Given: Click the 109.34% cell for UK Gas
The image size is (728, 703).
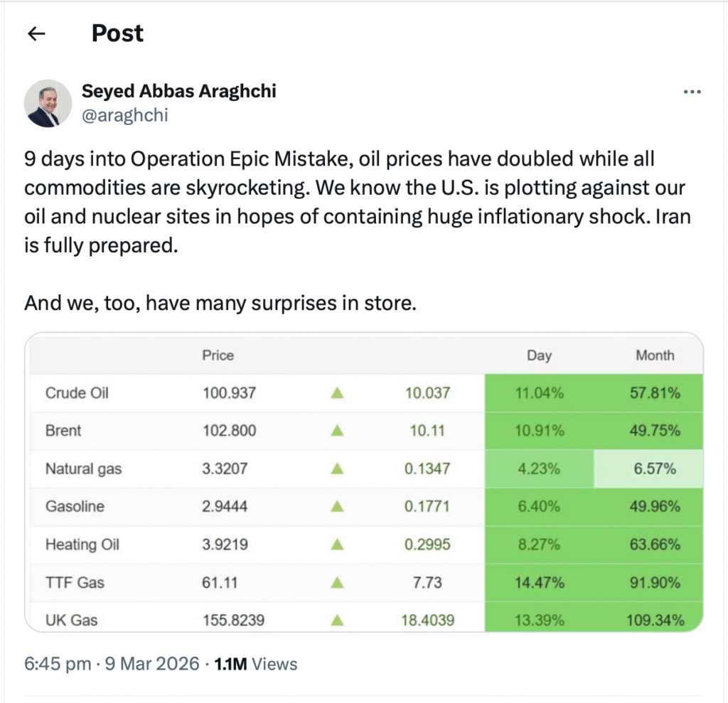Looking at the screenshot, I should (655, 620).
